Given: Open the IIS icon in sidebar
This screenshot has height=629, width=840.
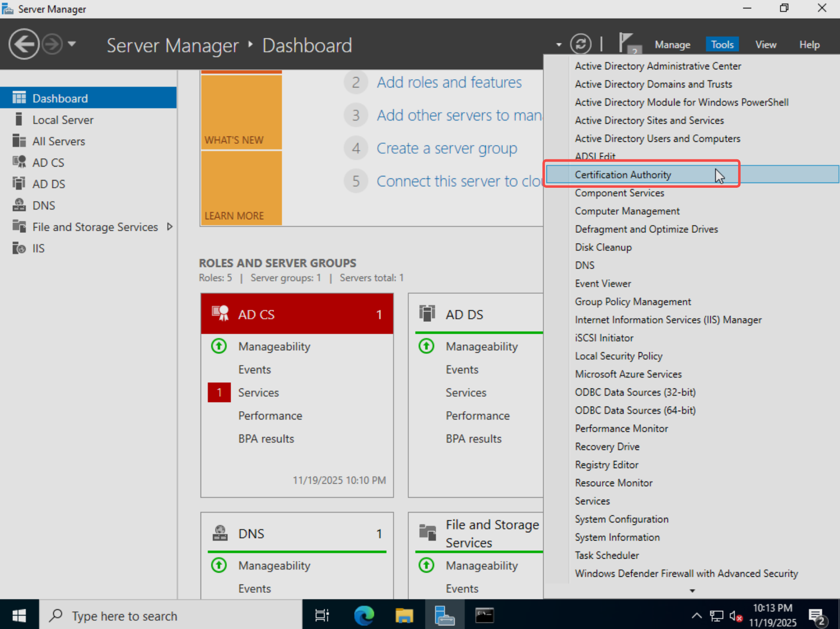Looking at the screenshot, I should click(19, 248).
